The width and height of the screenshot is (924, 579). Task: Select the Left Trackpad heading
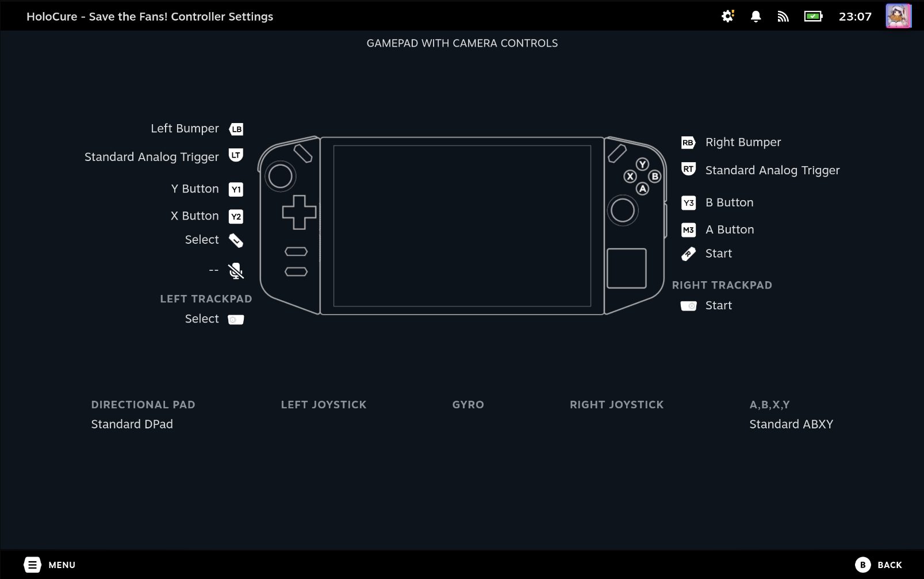[206, 299]
